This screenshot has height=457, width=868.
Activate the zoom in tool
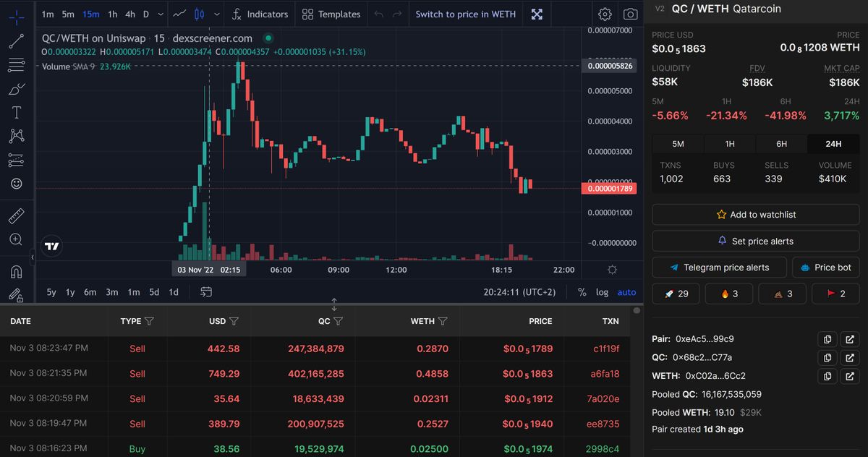click(17, 239)
